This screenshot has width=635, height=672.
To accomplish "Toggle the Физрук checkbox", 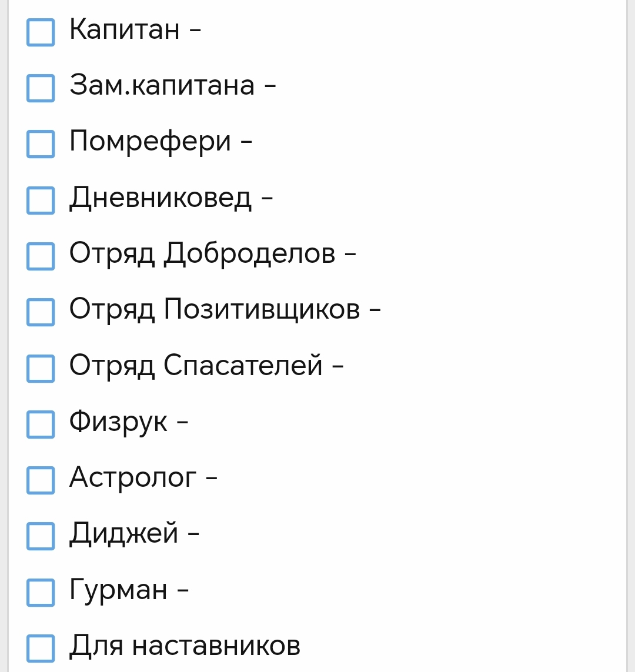I will (x=41, y=424).
